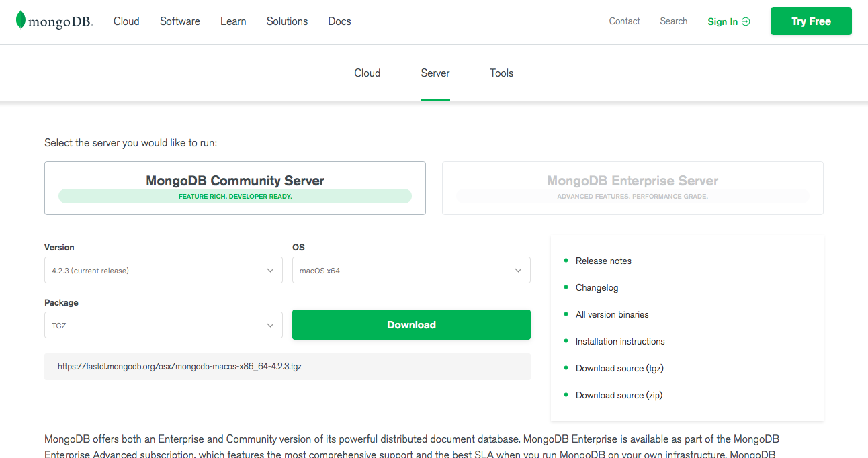Open the Solutions menu

click(287, 21)
